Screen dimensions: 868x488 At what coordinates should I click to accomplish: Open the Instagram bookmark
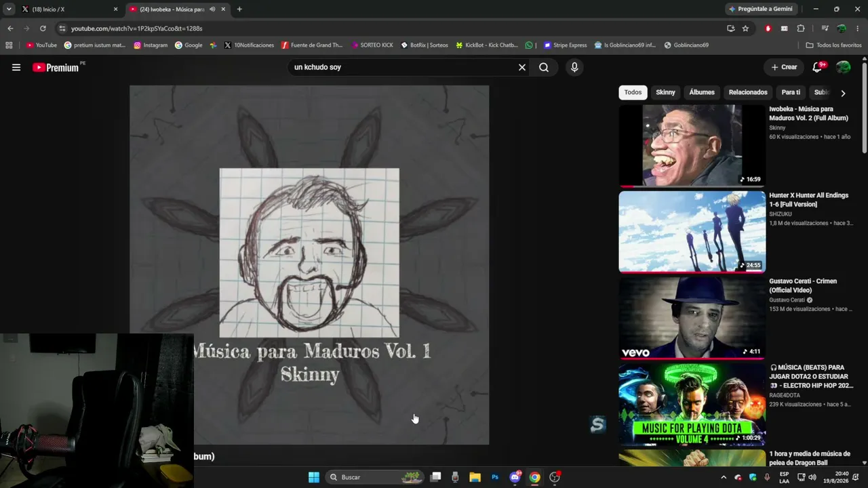click(151, 45)
